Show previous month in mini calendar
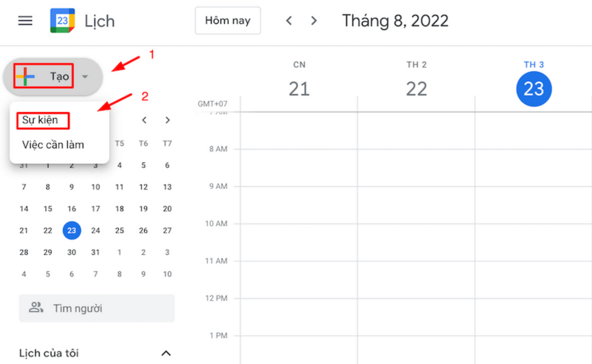 coord(144,120)
